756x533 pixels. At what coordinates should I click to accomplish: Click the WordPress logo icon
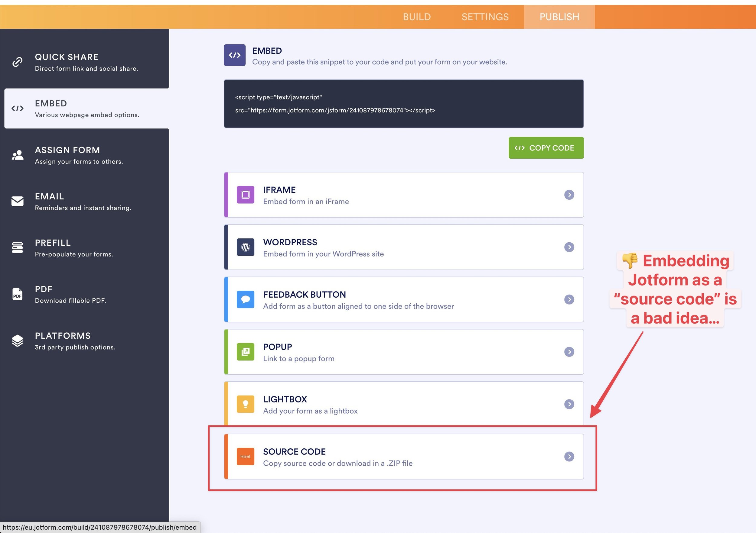pyautogui.click(x=245, y=247)
